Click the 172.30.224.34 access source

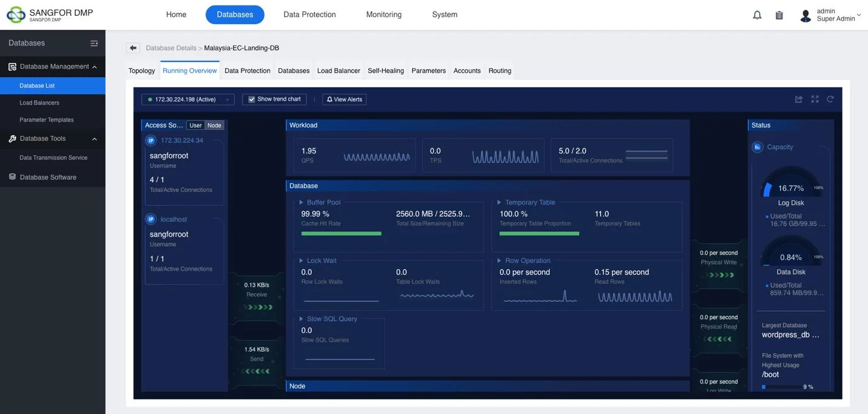tap(182, 141)
